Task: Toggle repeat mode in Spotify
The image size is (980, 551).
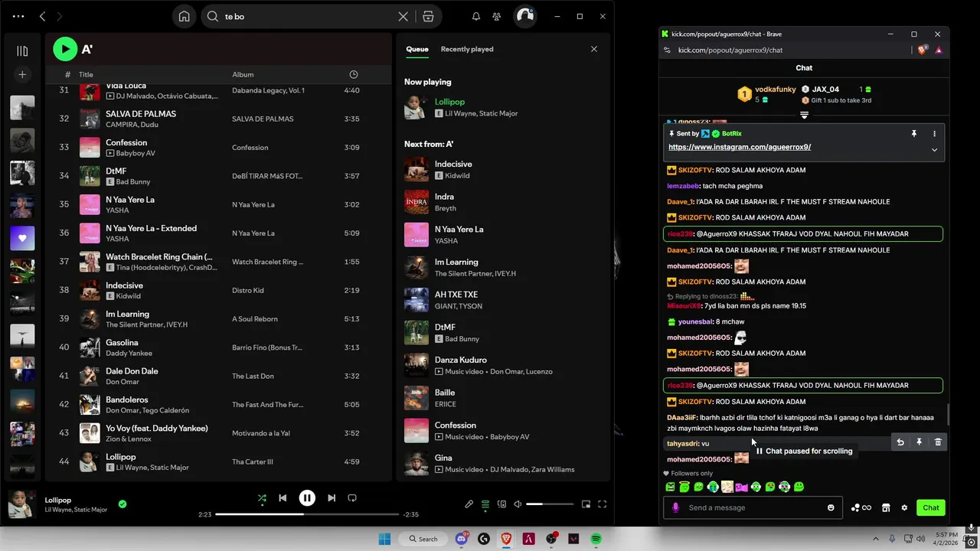Action: (352, 498)
